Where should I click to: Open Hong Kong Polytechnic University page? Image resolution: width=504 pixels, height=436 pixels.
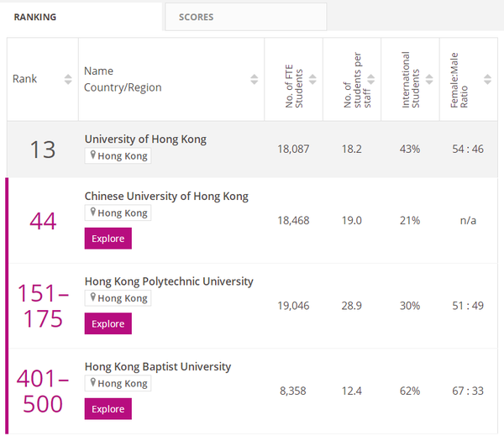(169, 281)
